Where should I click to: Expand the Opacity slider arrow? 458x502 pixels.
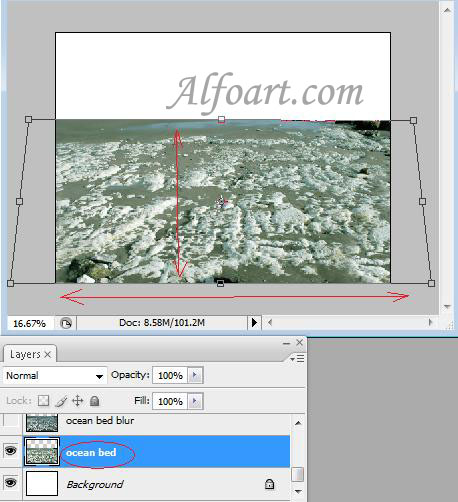point(195,375)
